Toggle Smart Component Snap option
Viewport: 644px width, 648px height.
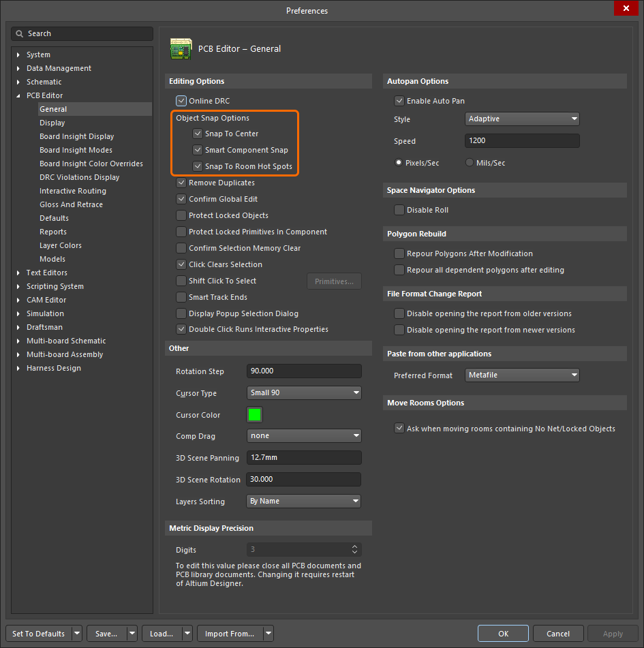tap(198, 150)
